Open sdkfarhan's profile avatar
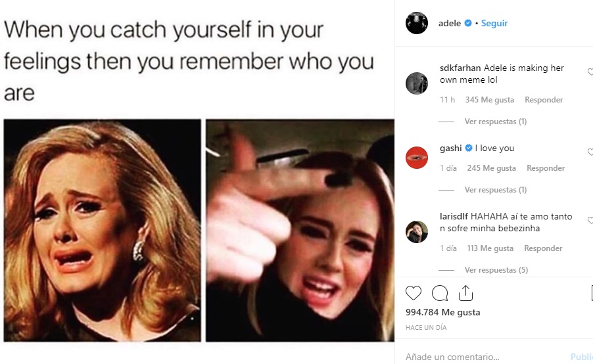 pyautogui.click(x=416, y=83)
